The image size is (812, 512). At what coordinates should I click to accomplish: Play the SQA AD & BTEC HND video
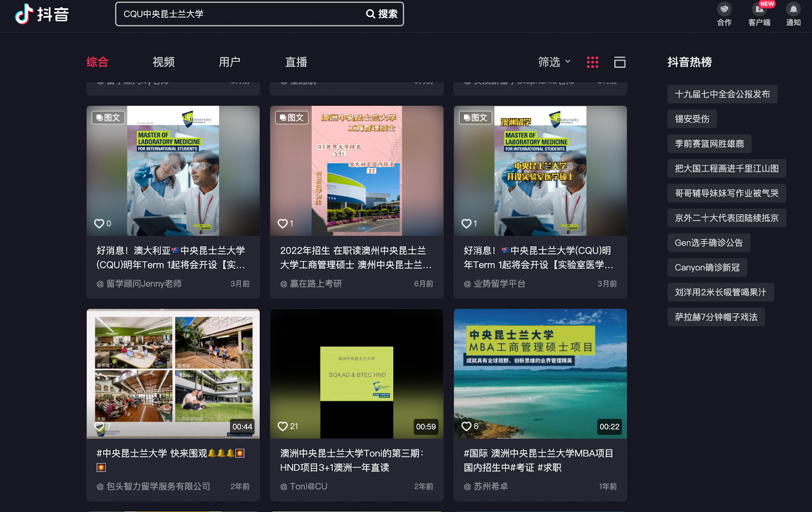click(x=357, y=373)
